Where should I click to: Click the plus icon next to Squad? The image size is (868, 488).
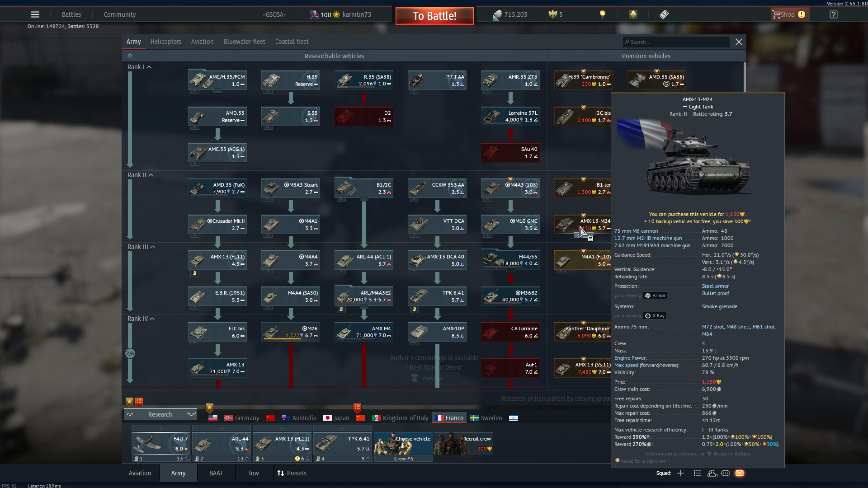point(680,473)
